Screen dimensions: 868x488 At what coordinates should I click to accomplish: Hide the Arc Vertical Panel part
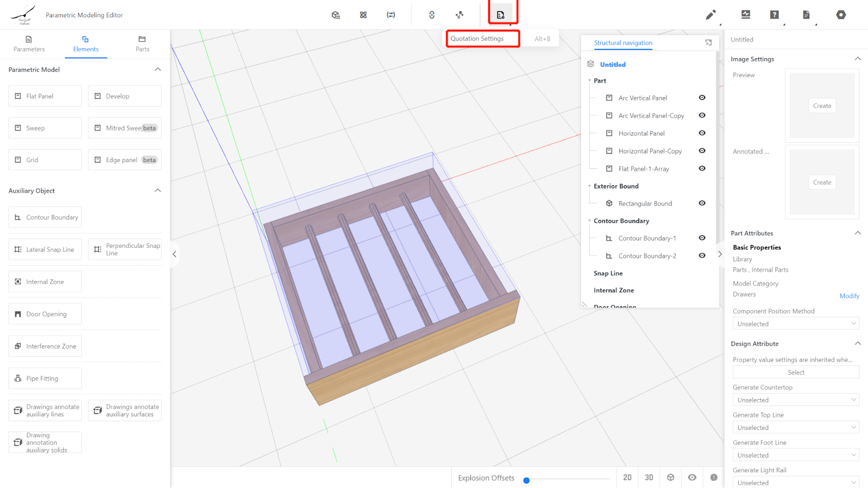coord(702,98)
